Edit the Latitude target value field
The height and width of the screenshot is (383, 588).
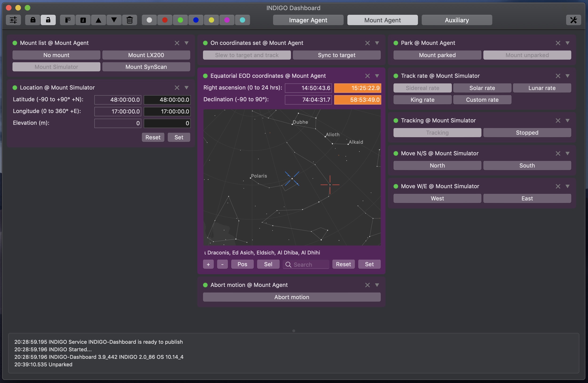click(x=167, y=100)
